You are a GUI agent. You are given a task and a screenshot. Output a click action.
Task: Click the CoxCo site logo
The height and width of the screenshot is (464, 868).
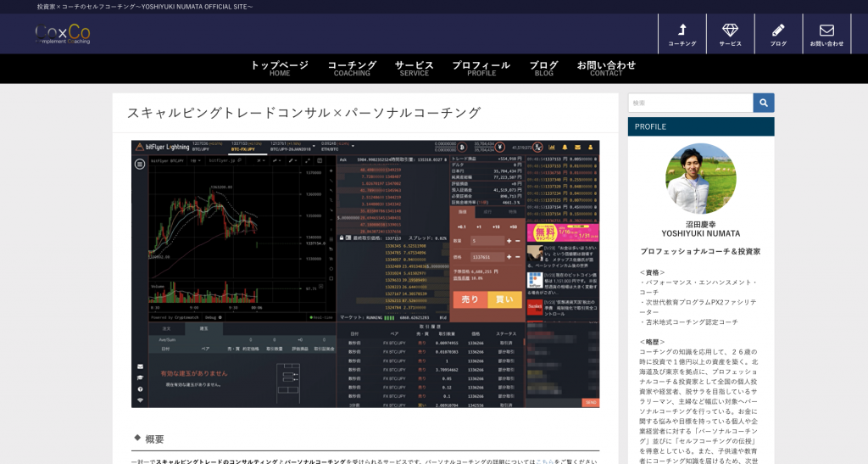click(63, 34)
